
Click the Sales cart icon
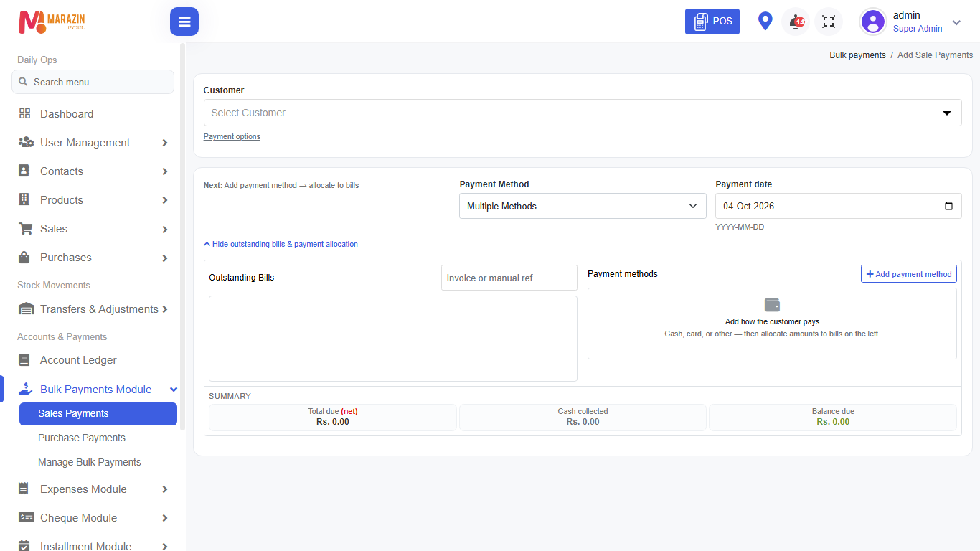26,229
